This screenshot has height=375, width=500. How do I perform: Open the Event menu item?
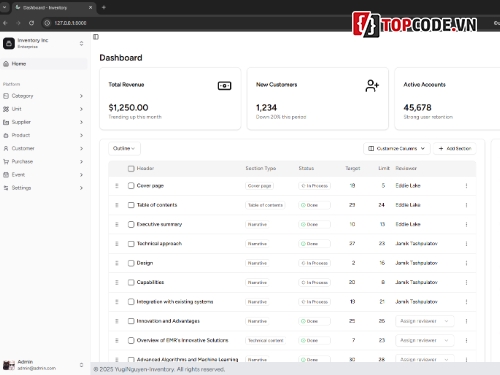[x=44, y=175]
